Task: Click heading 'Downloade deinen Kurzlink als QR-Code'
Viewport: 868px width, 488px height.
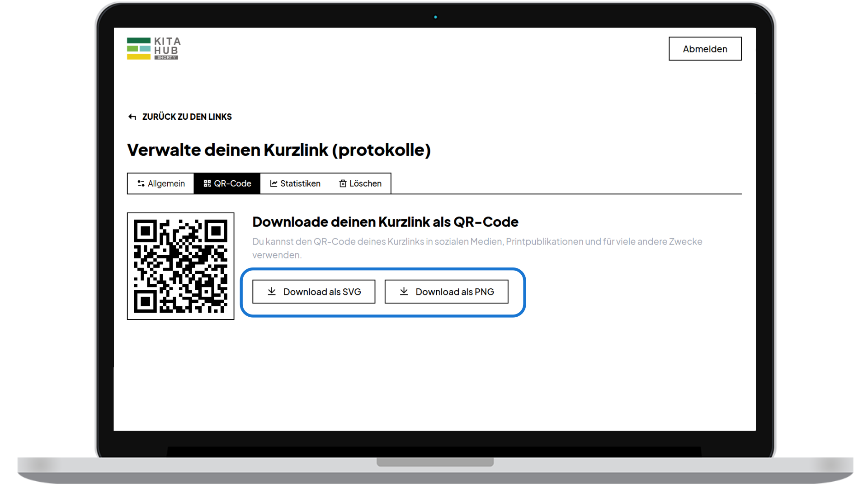Action: tap(385, 222)
